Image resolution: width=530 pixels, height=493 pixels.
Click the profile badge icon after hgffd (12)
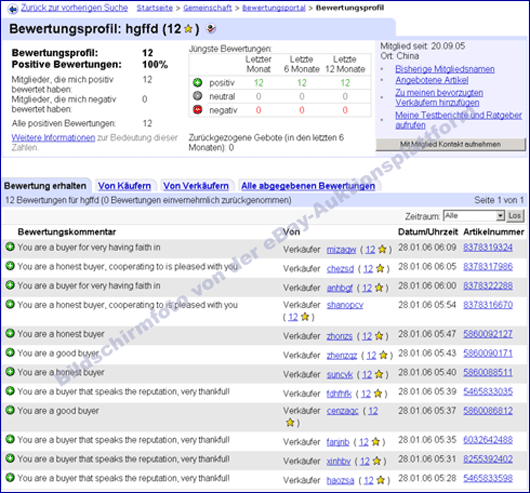point(211,29)
